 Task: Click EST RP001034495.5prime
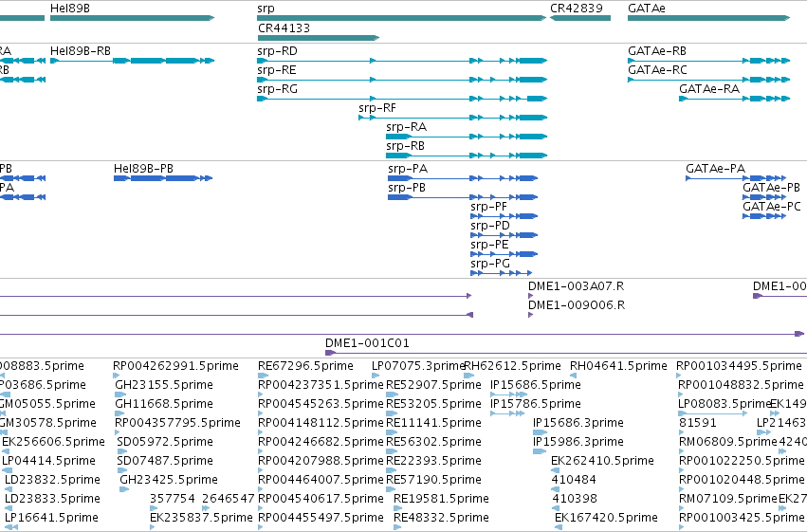(x=739, y=366)
